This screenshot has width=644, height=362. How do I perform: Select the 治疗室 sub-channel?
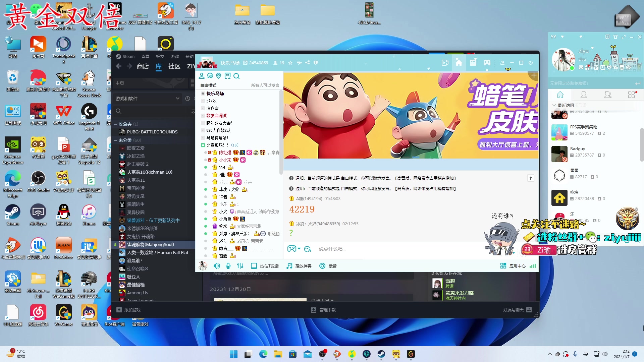[x=212, y=108]
